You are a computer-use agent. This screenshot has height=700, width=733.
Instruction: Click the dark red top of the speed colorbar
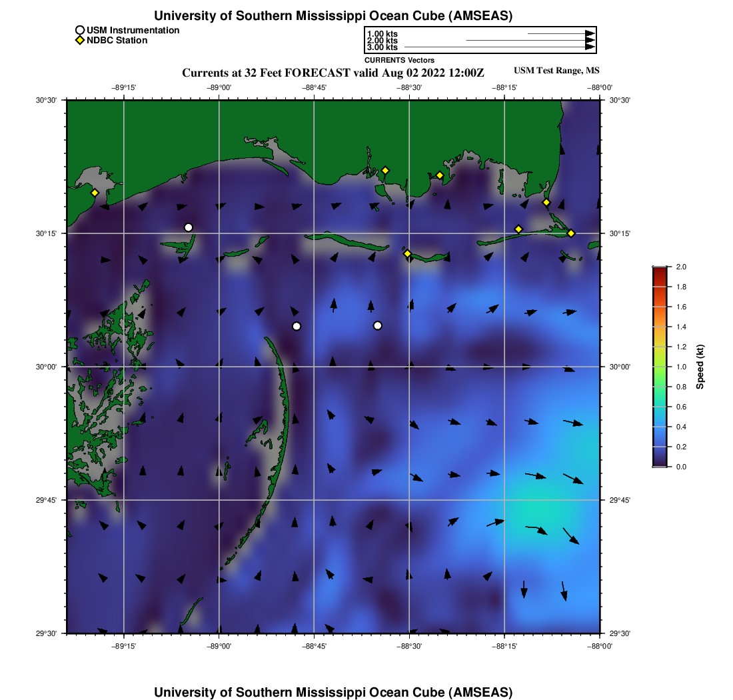tap(660, 270)
